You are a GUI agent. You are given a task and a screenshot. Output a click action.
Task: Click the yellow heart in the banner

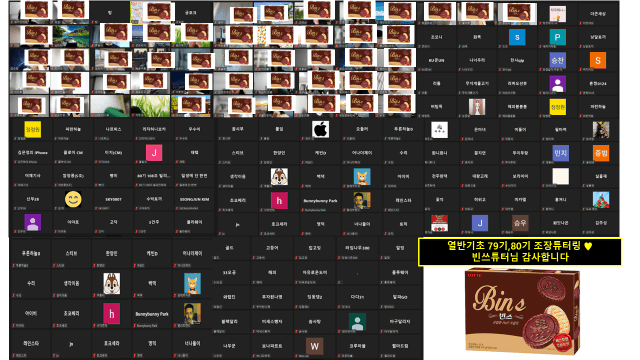click(588, 246)
